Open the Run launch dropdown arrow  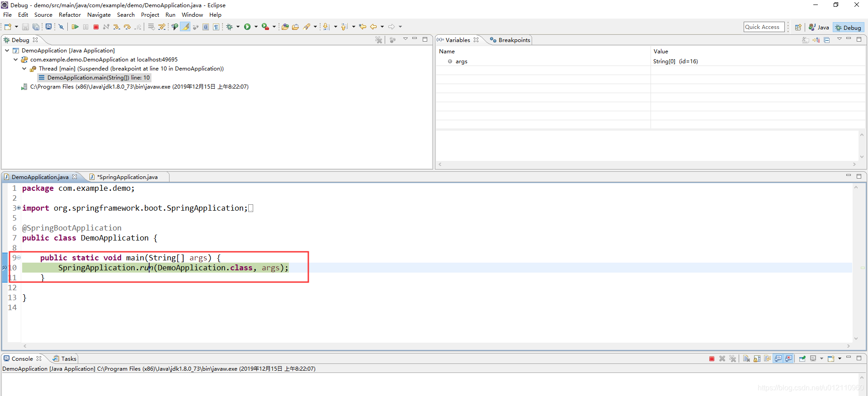[256, 27]
